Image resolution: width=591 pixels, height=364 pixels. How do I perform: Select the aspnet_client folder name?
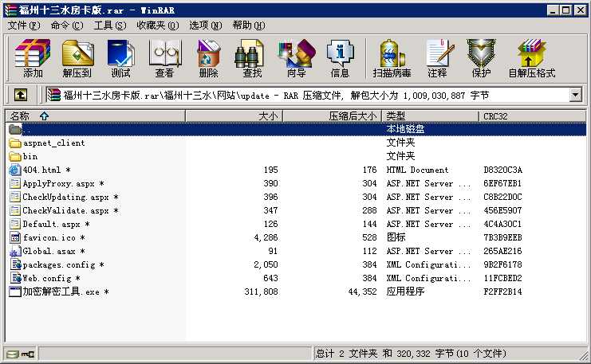54,143
